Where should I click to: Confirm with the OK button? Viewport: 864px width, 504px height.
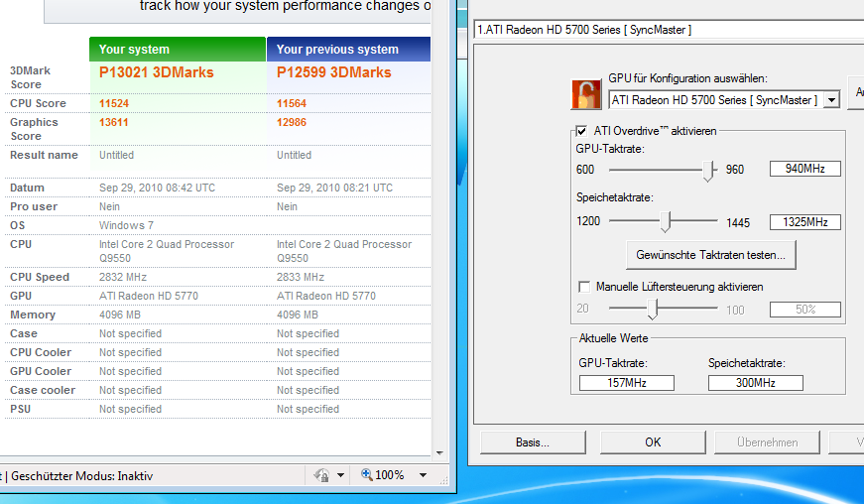(x=653, y=442)
